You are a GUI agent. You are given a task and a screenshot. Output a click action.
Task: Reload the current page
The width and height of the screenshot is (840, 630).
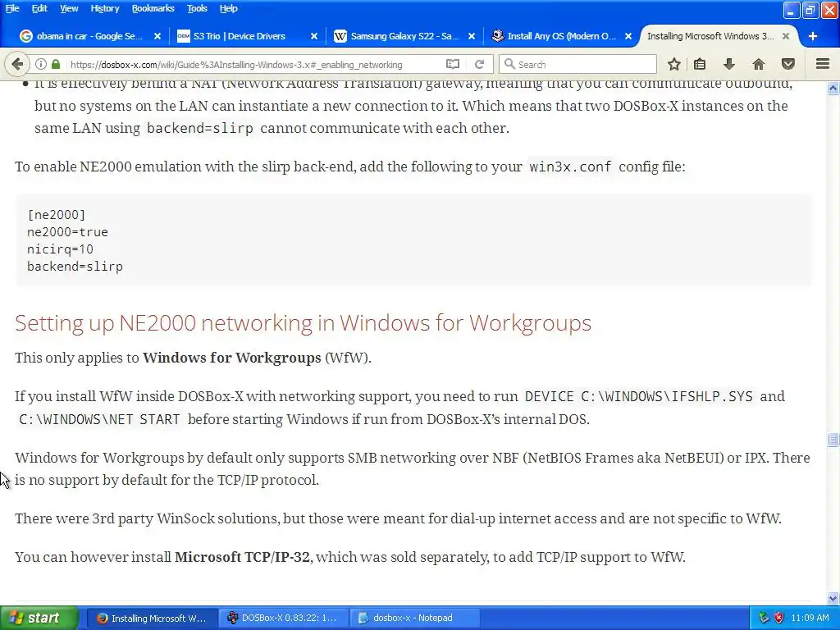coord(479,64)
